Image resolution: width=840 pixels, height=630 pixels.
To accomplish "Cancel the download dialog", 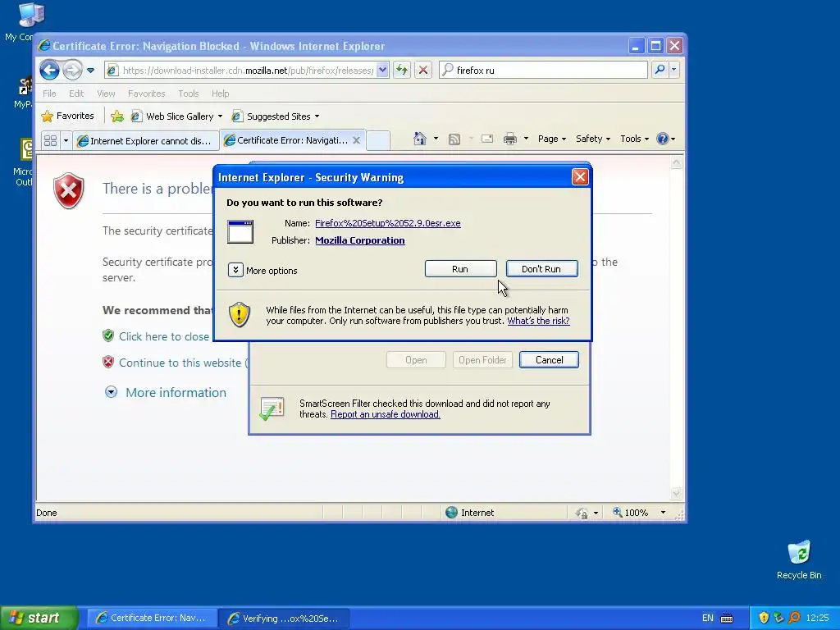I will pyautogui.click(x=549, y=360).
